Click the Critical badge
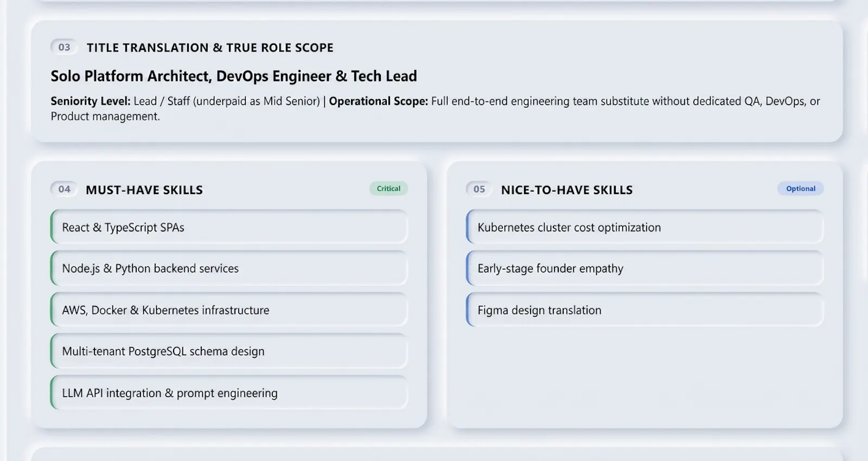This screenshot has height=461, width=868. point(388,188)
